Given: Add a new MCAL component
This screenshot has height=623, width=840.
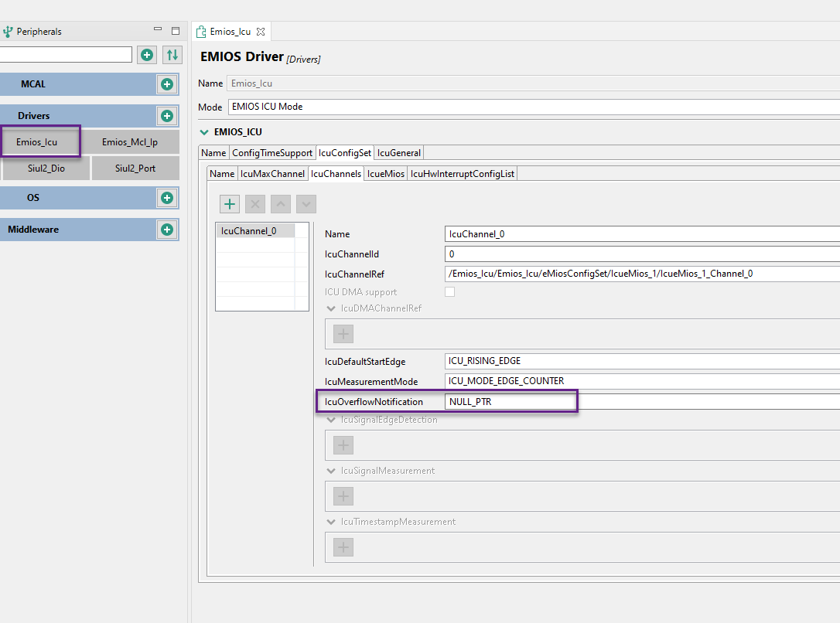Looking at the screenshot, I should 166,84.
